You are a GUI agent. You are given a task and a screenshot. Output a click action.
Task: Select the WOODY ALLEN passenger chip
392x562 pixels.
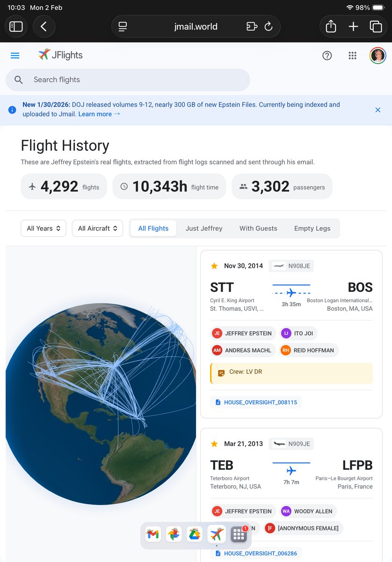tap(308, 511)
